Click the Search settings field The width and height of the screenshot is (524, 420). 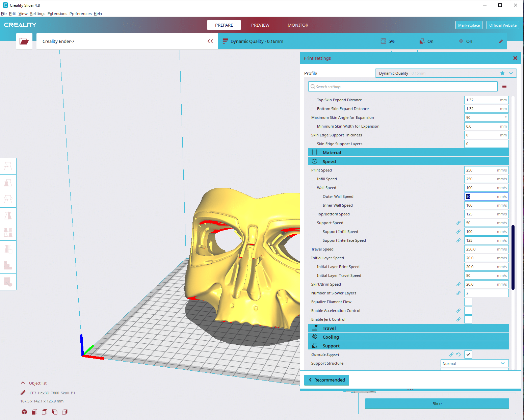[x=403, y=86]
